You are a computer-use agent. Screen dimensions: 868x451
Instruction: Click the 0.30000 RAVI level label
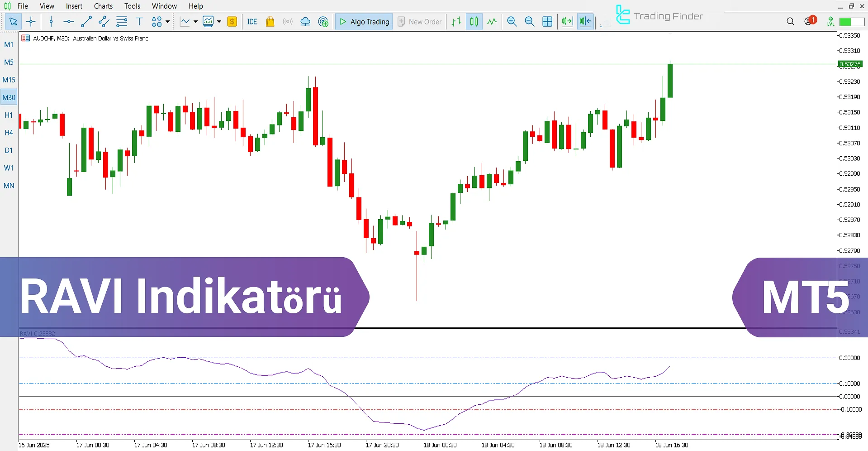[849, 358]
